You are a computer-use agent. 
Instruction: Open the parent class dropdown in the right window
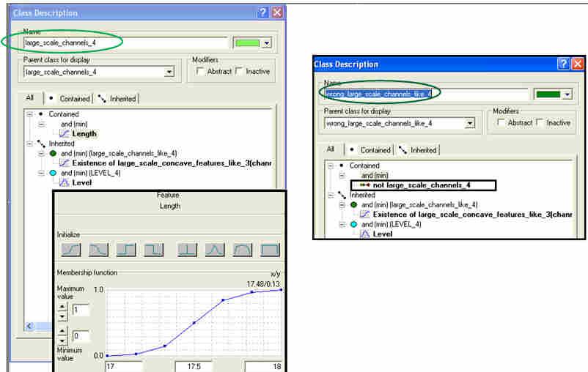pyautogui.click(x=469, y=123)
